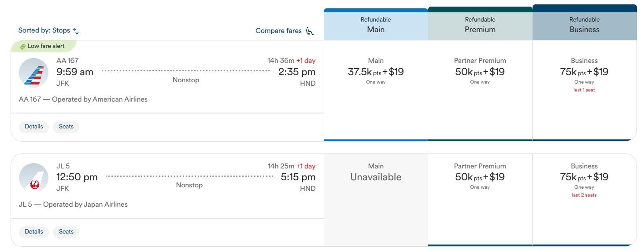The height and width of the screenshot is (252, 644).
Task: Open Details for flight AA 167
Action: pyautogui.click(x=34, y=127)
